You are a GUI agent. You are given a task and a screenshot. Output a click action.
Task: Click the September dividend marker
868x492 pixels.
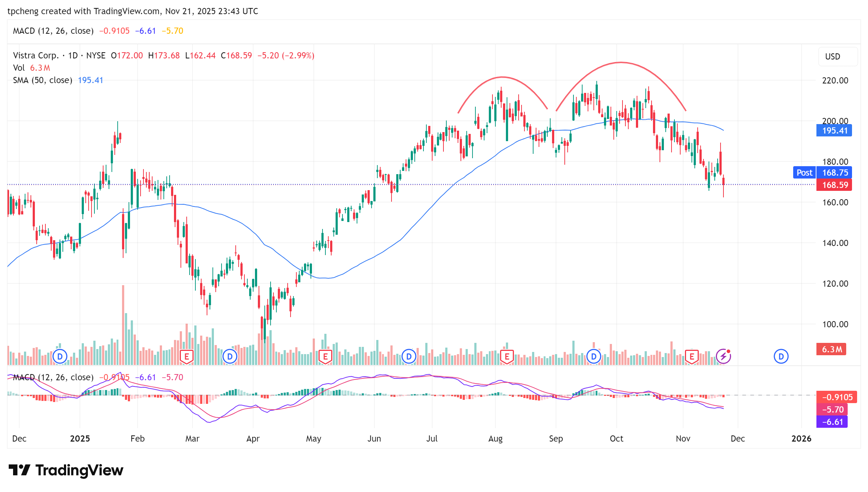[x=593, y=356]
